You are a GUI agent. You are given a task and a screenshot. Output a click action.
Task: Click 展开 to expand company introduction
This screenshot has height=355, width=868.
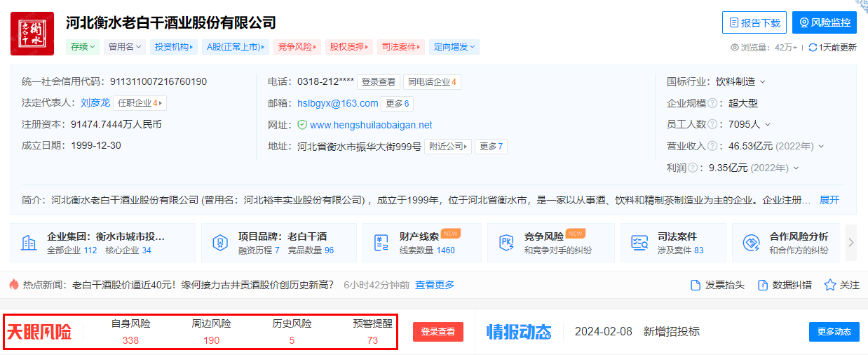coord(829,200)
